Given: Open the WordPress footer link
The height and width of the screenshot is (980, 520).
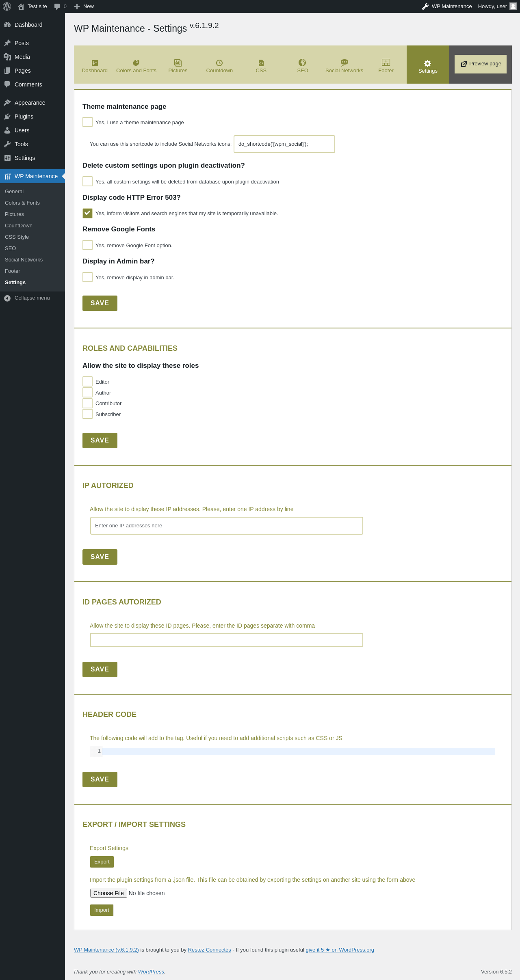Looking at the screenshot, I should click(x=151, y=972).
